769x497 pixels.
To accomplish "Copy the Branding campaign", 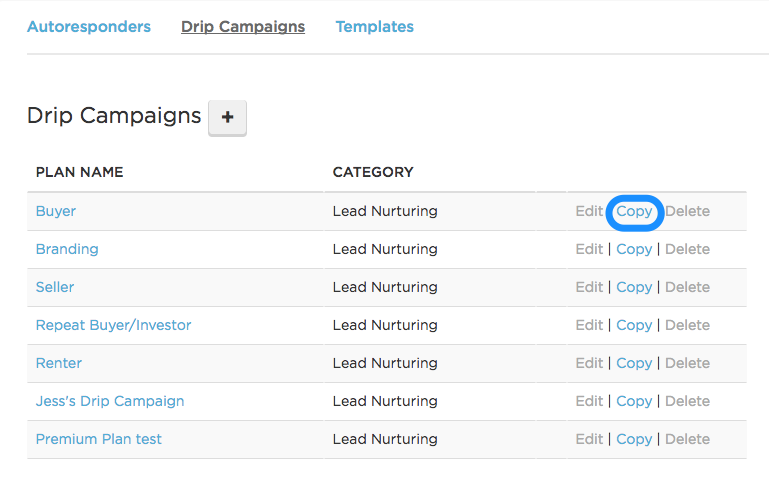I will [x=634, y=249].
